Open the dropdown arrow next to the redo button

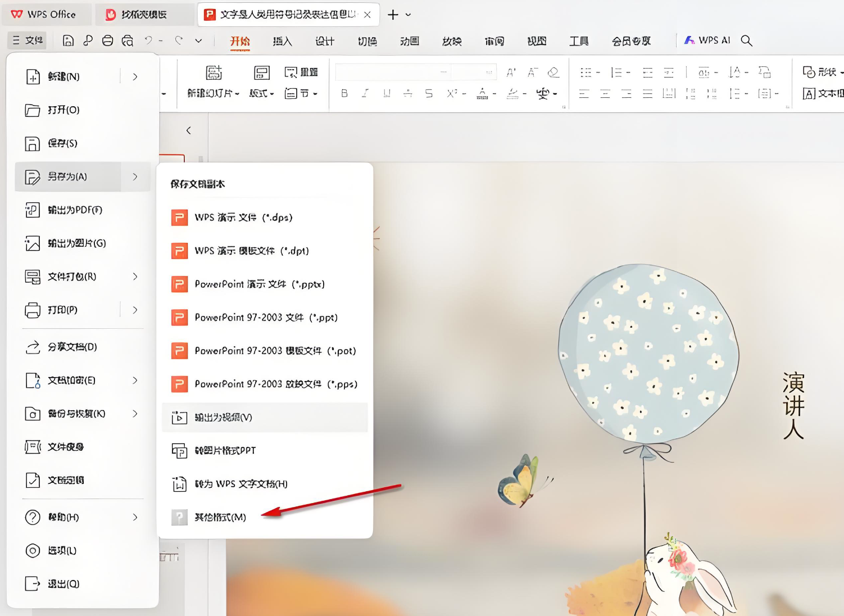click(x=198, y=40)
